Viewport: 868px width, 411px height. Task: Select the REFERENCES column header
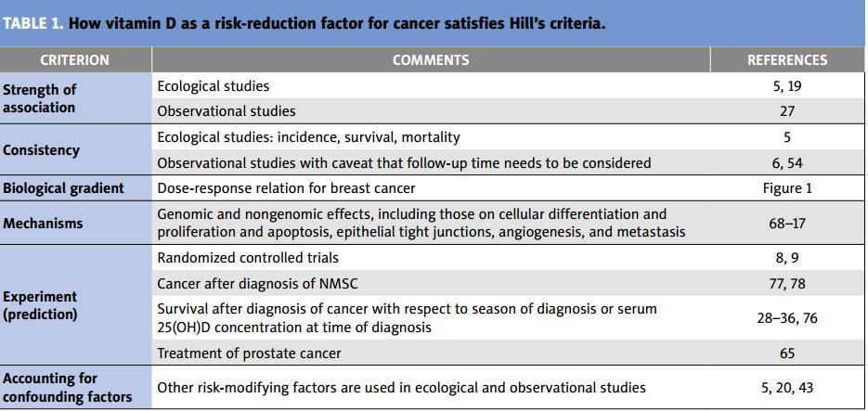[786, 60]
